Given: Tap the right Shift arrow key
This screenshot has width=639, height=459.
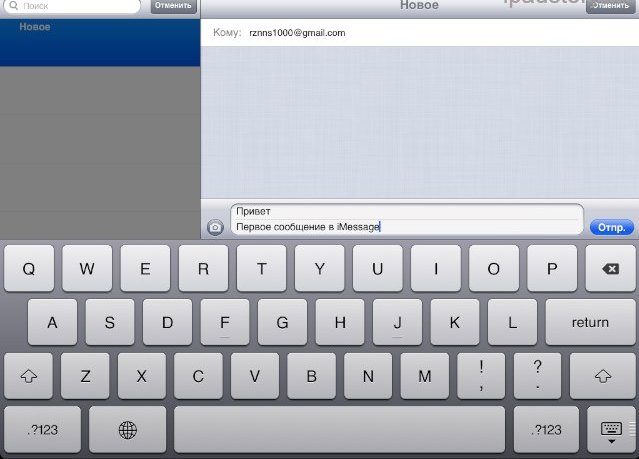Looking at the screenshot, I should point(602,376).
